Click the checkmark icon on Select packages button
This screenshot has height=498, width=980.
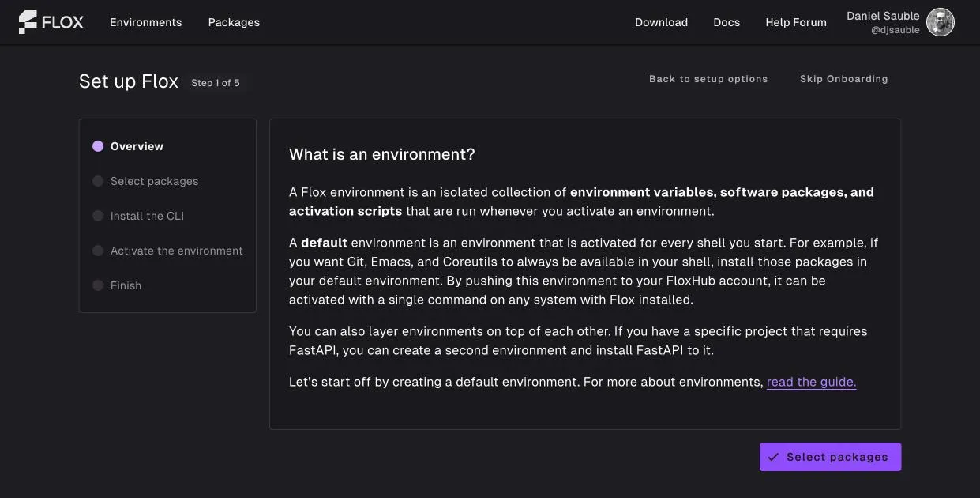[773, 457]
